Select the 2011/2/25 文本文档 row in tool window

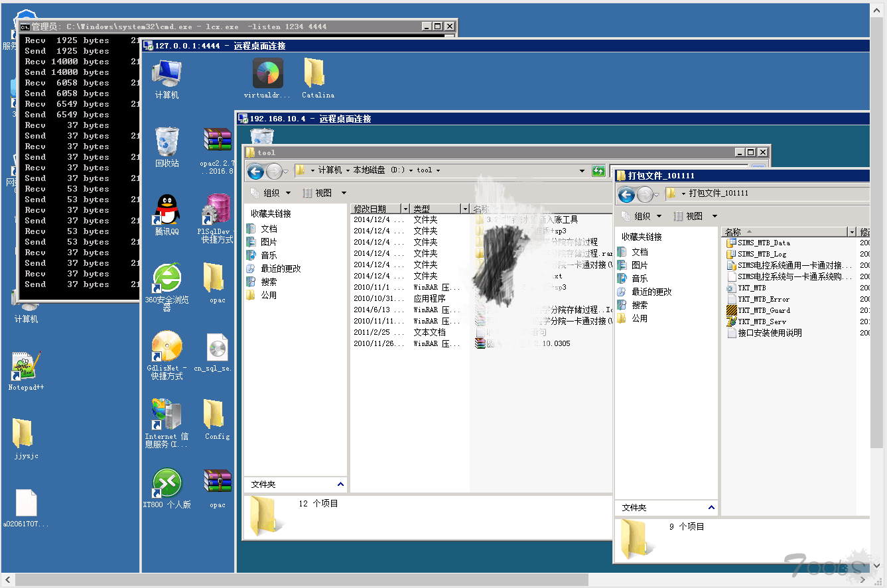click(481, 332)
